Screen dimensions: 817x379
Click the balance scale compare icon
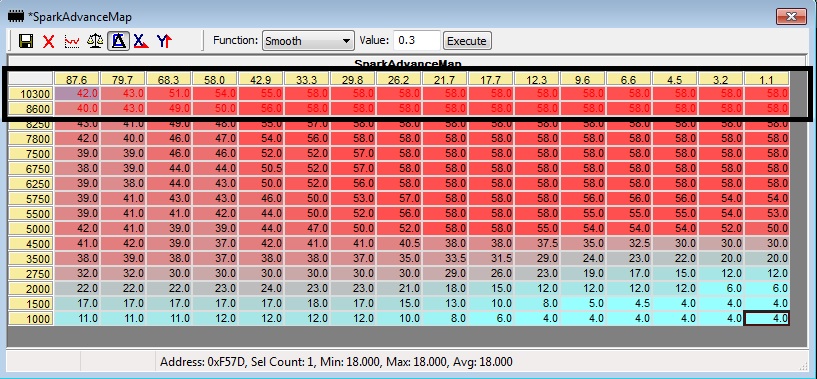95,41
